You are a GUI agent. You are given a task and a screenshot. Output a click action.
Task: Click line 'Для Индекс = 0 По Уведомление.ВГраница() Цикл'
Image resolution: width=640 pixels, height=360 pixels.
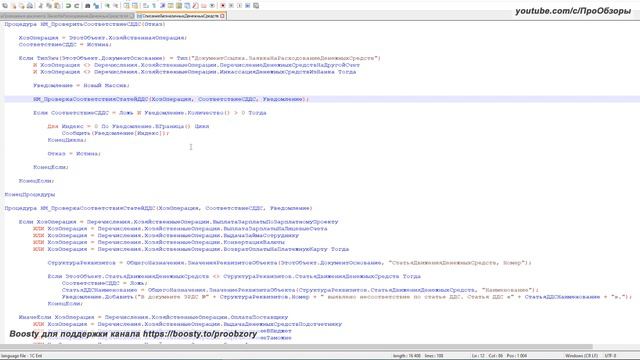tap(128, 126)
